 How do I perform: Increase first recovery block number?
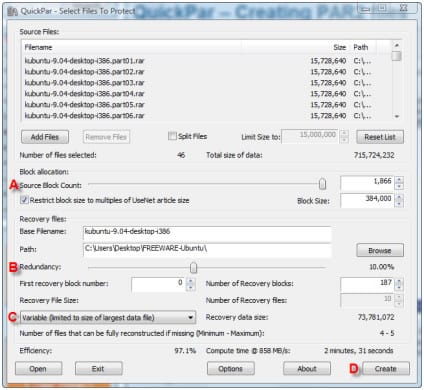point(190,281)
